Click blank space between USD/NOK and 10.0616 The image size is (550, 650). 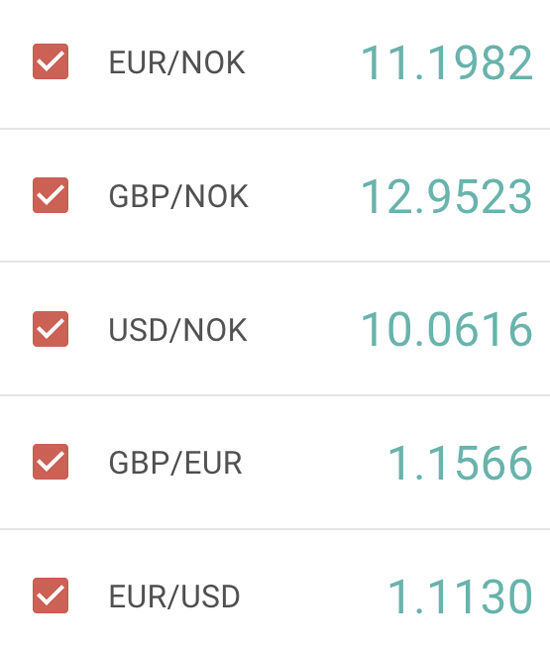304,330
